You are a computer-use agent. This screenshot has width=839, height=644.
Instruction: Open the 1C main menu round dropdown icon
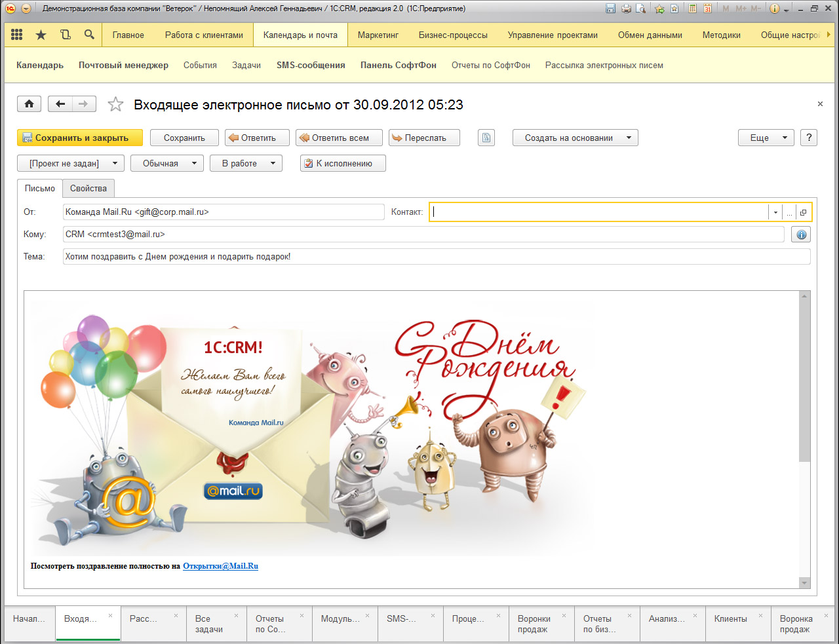pyautogui.click(x=26, y=9)
